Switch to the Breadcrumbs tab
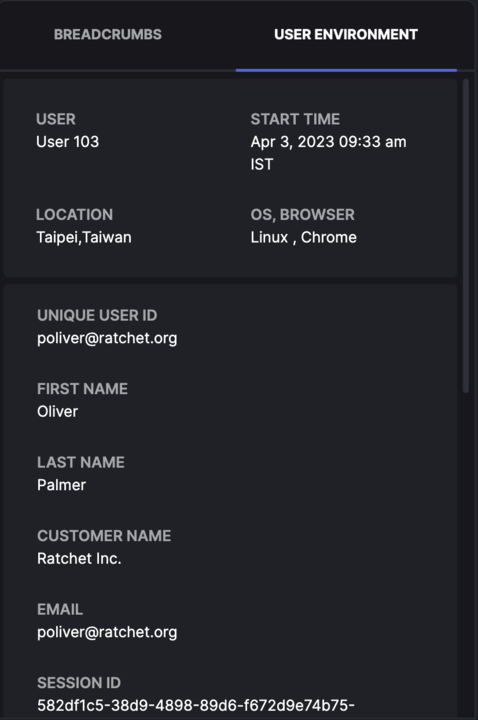The image size is (478, 720). pyautogui.click(x=107, y=34)
